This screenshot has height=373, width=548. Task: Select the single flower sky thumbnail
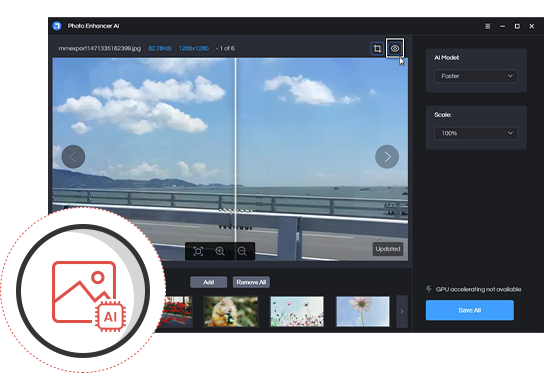coord(363,311)
